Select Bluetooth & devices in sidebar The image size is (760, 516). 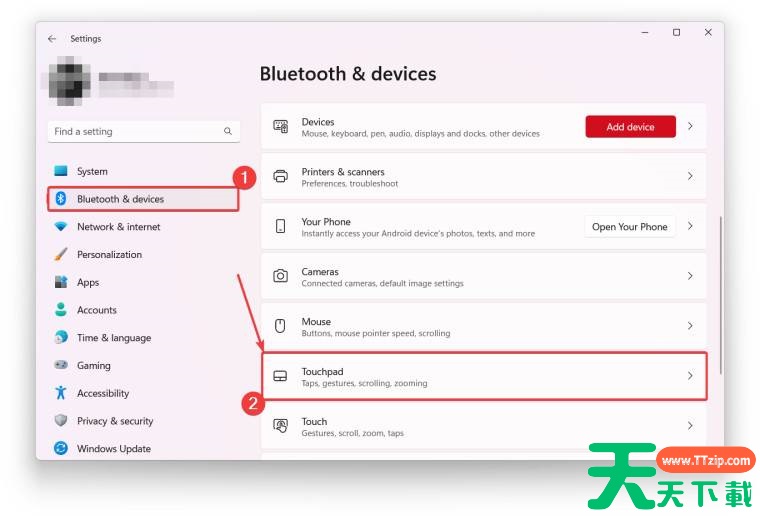pyautogui.click(x=143, y=199)
